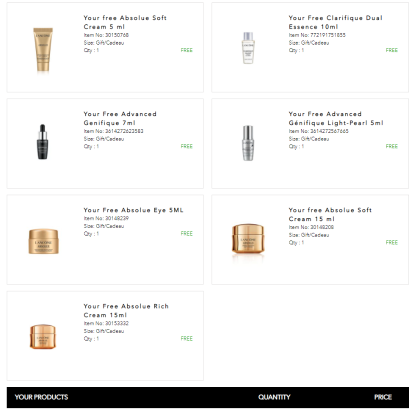Click the Absolue Soft Cream 5 ml tube image
Screen dimensions: 420x420
[x=43, y=50]
